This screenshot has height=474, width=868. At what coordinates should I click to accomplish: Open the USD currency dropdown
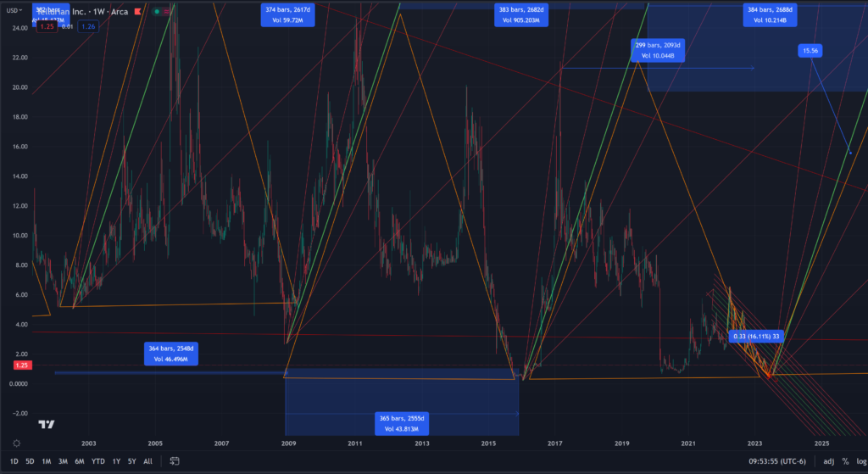point(15,12)
